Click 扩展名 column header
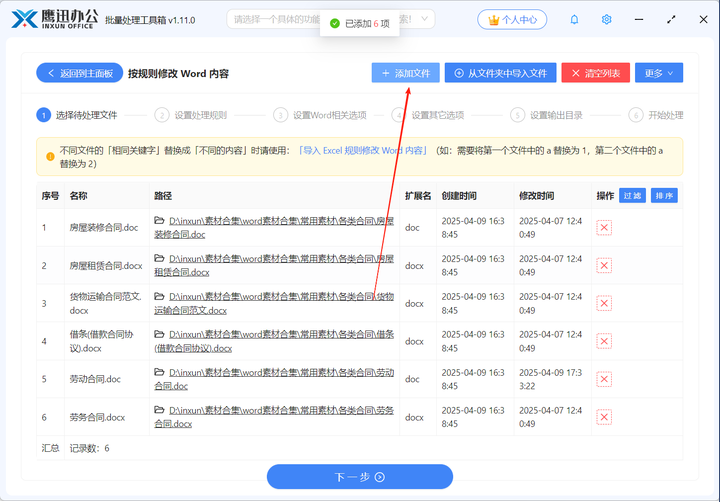Image resolution: width=720 pixels, height=504 pixels. coord(418,196)
